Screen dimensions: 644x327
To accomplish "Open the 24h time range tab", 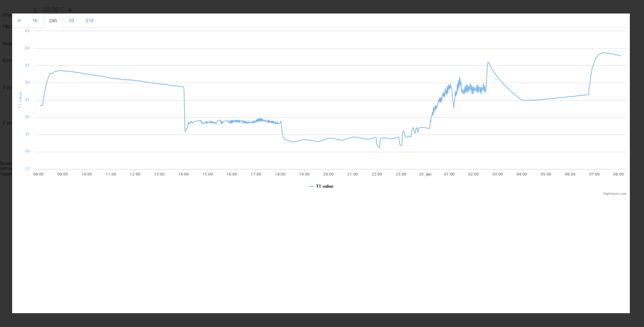I will click(x=53, y=21).
